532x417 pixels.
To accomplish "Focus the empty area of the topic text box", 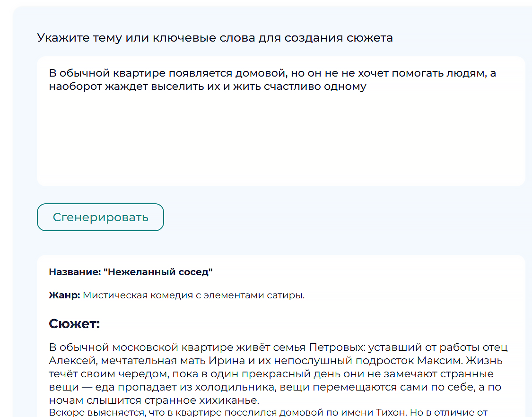I will [280, 142].
